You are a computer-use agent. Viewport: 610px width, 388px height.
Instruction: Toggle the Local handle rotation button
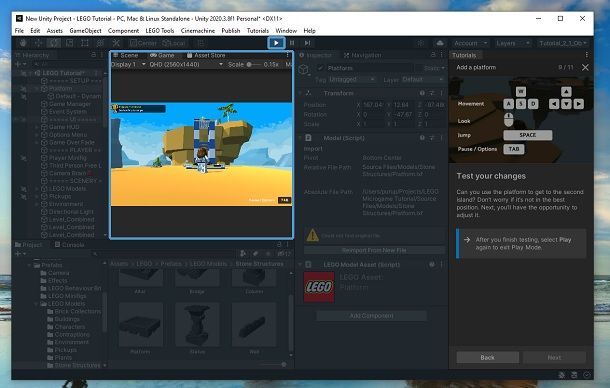point(174,43)
